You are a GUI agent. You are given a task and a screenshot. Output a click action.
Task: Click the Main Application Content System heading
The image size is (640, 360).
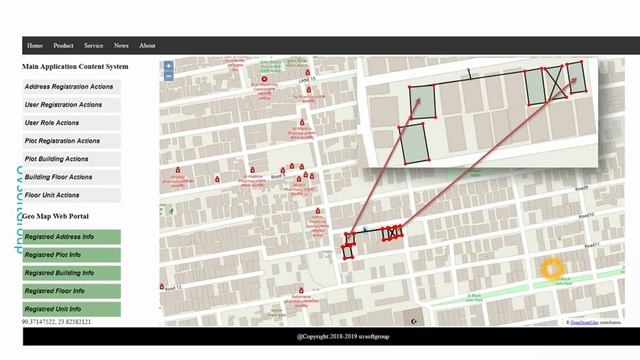75,67
